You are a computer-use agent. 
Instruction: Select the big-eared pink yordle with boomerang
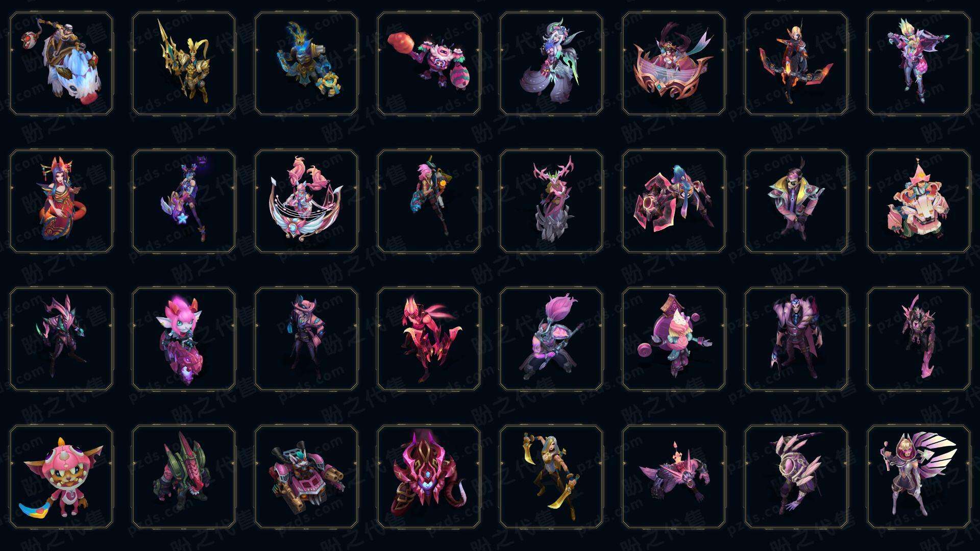[61, 477]
